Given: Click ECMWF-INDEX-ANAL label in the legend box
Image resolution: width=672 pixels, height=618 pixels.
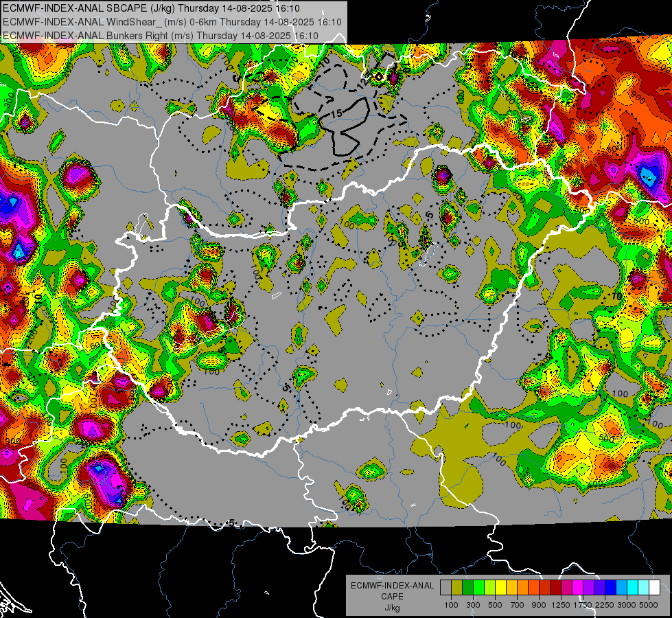Looking at the screenshot, I should (x=393, y=586).
